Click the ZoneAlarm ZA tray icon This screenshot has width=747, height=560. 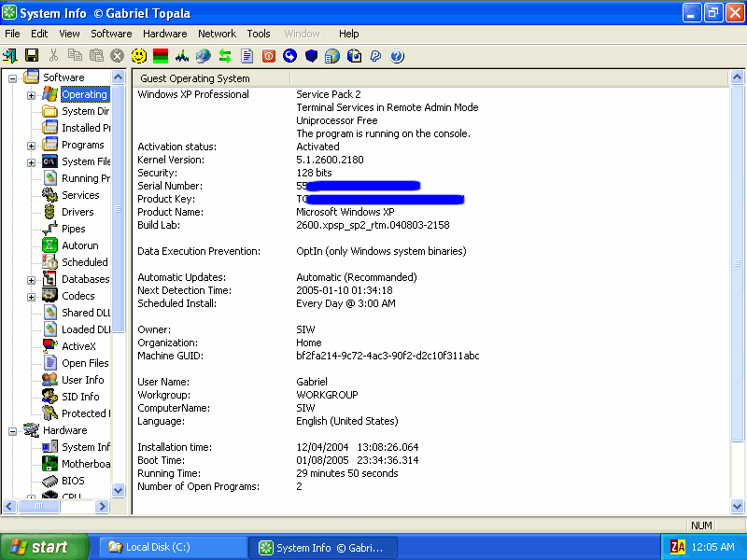click(x=678, y=547)
